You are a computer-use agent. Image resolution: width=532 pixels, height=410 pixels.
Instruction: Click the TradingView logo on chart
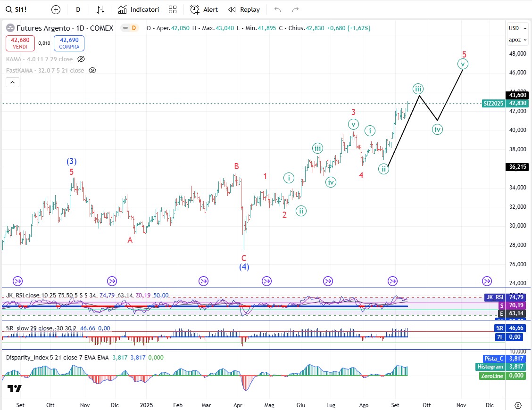[x=14, y=389]
